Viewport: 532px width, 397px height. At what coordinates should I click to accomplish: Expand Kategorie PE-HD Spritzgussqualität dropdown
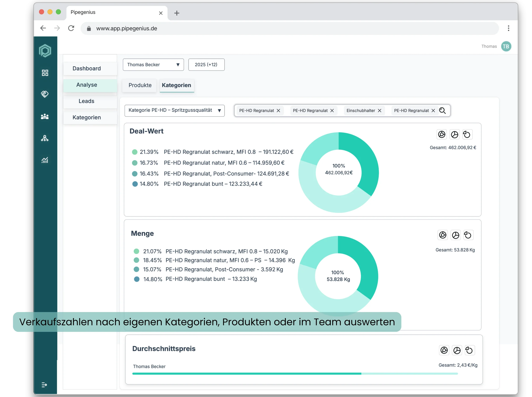pos(174,111)
